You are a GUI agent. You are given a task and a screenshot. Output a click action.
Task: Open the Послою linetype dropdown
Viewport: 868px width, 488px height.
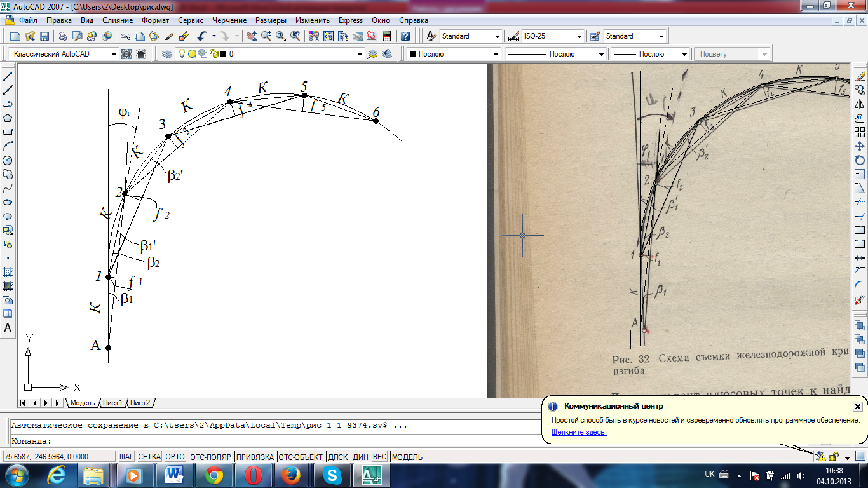click(600, 54)
